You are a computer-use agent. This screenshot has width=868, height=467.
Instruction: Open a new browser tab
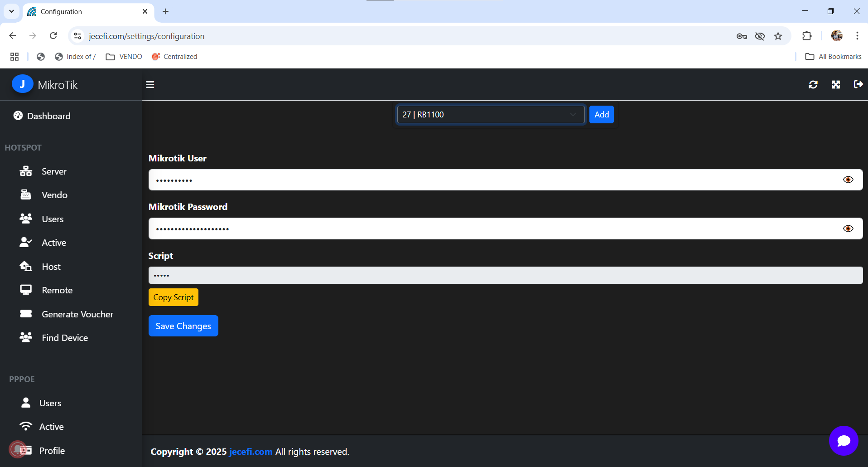click(165, 11)
